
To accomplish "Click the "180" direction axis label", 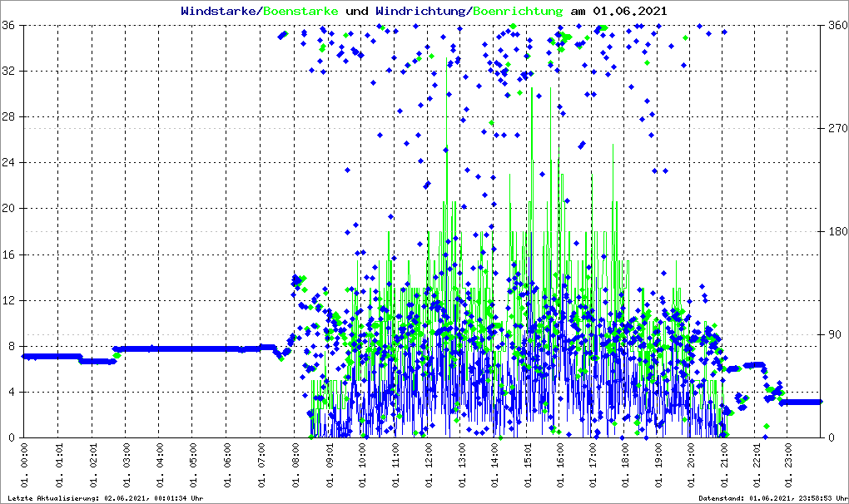I will pos(837,231).
